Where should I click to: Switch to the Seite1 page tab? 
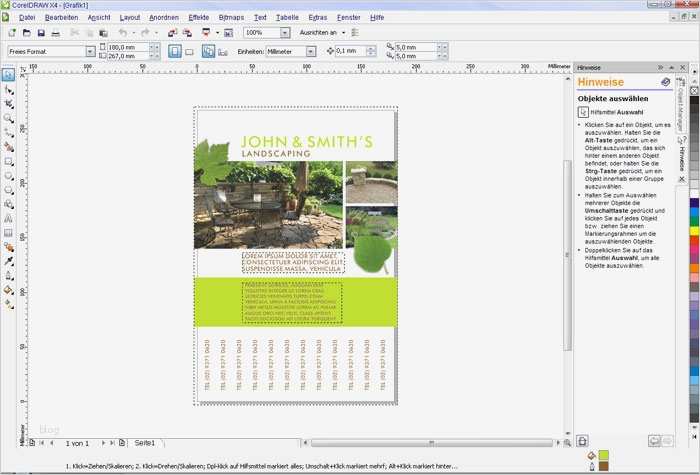pyautogui.click(x=144, y=442)
